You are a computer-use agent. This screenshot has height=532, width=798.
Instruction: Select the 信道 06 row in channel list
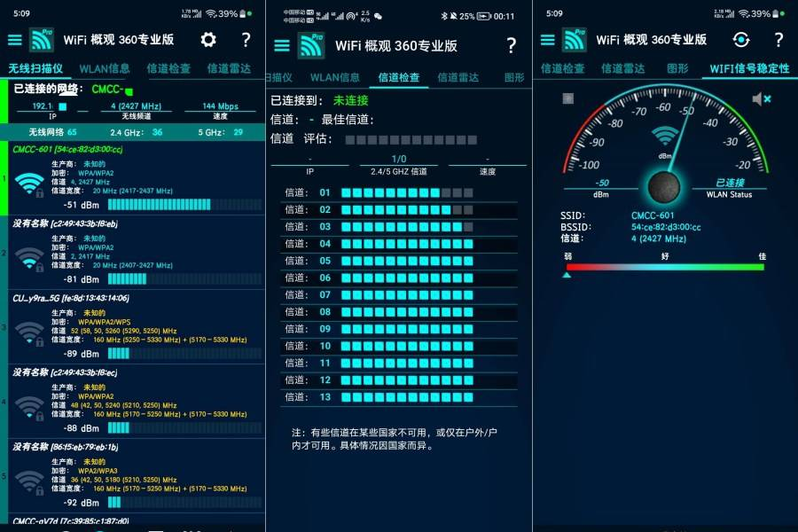399,278
